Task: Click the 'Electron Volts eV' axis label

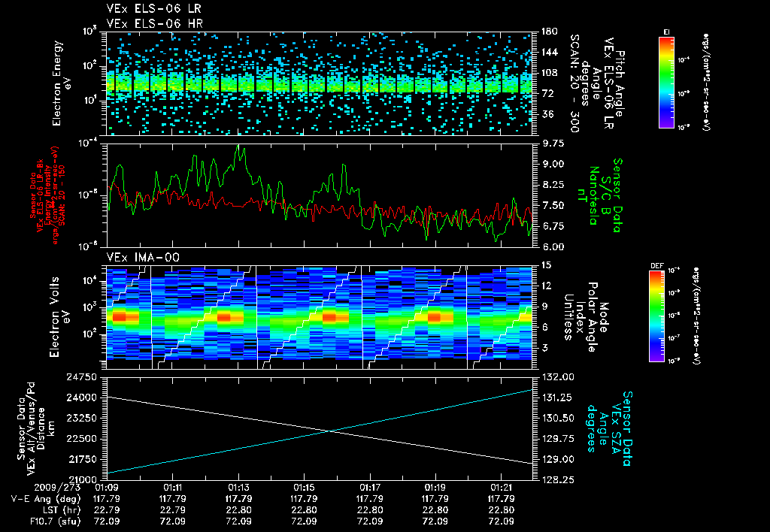Action: click(60, 317)
